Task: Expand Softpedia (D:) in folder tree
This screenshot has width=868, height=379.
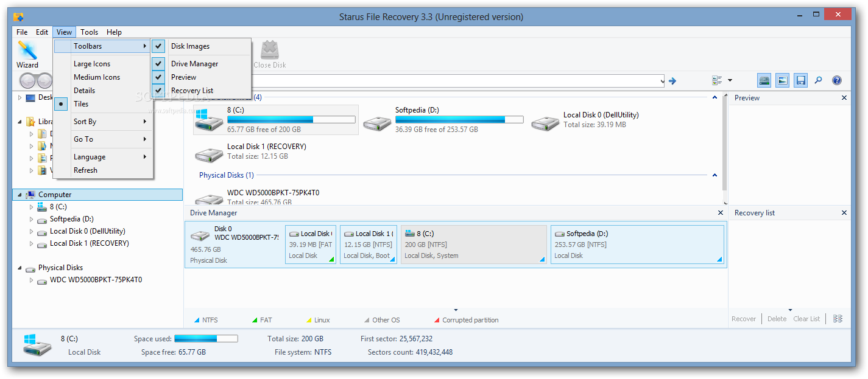Action: pyautogui.click(x=32, y=219)
